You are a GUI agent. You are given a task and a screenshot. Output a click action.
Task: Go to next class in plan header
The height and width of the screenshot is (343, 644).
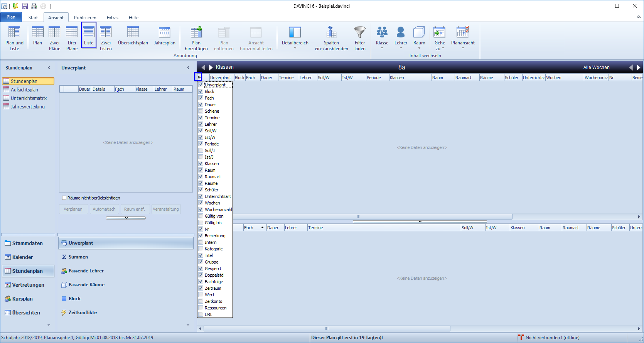[211, 67]
